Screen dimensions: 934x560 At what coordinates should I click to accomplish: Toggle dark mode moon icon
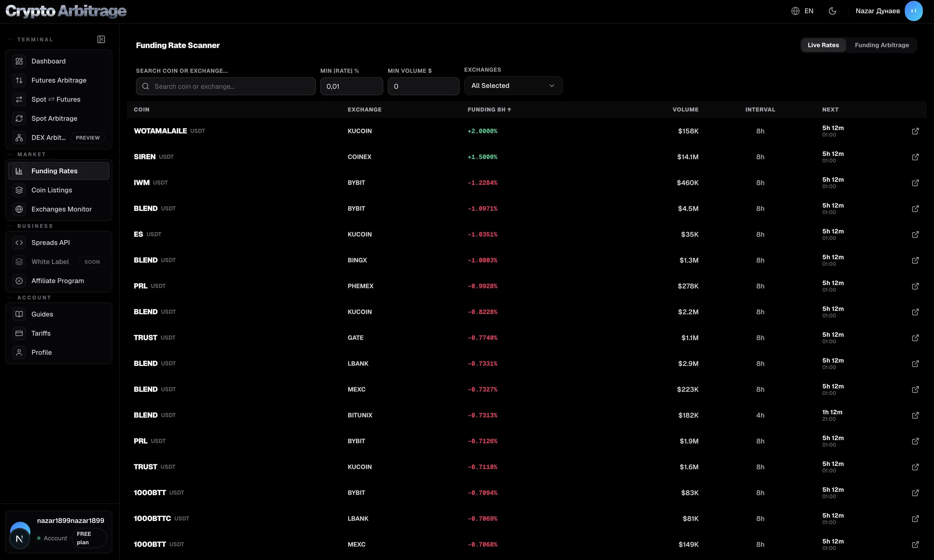(x=832, y=11)
